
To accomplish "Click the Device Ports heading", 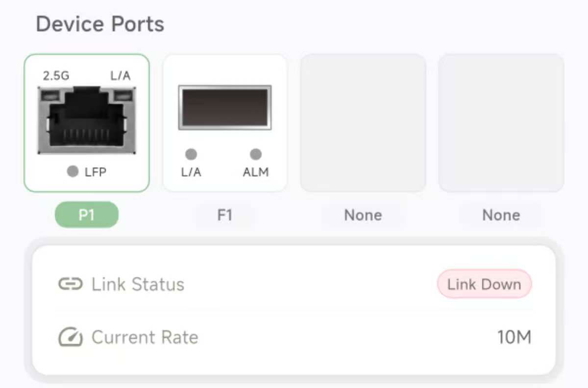I will 100,24.
